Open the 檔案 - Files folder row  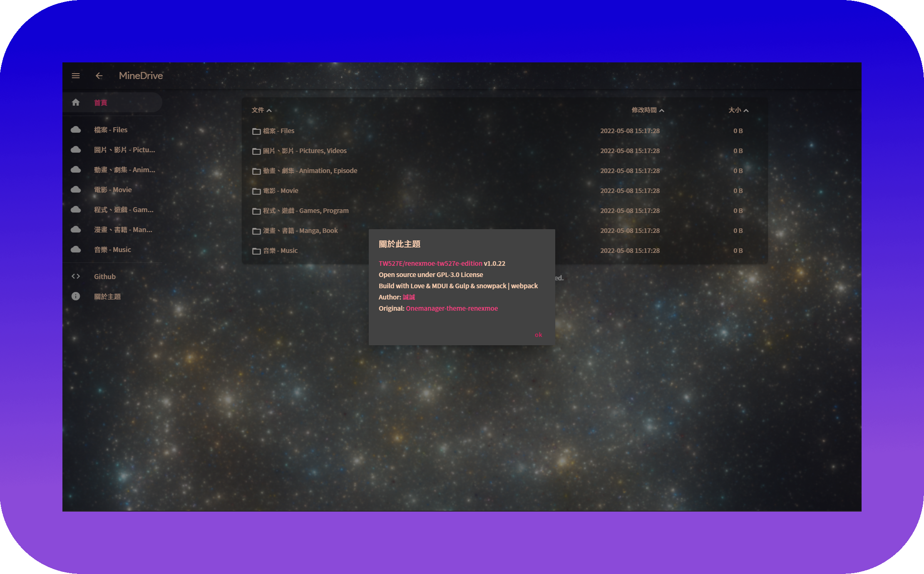(278, 131)
